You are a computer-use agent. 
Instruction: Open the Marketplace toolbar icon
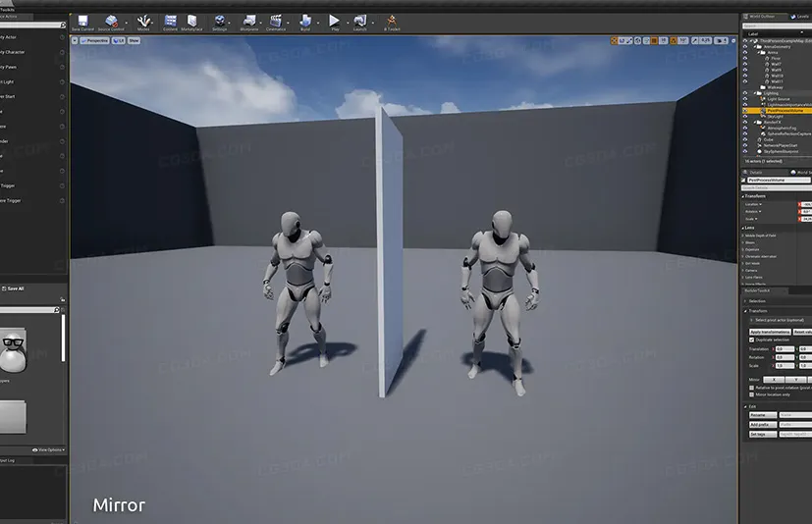[192, 23]
